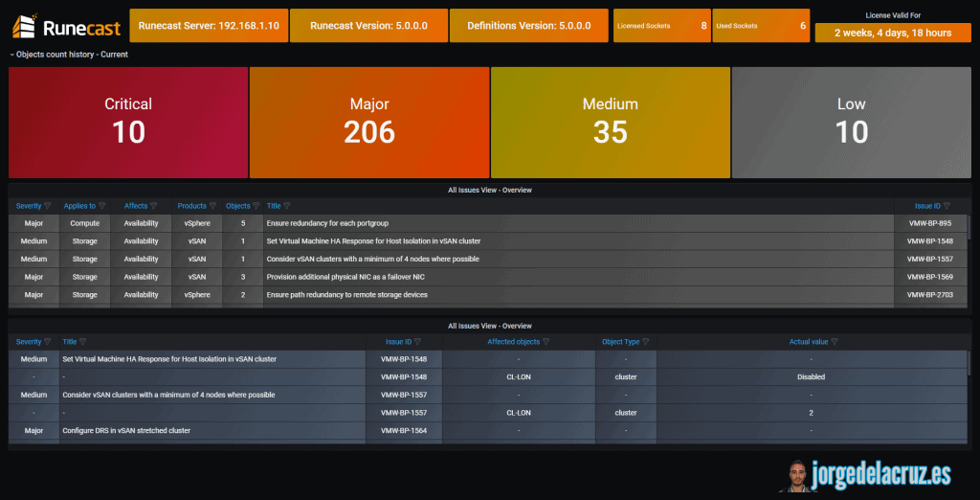Click the Runecast logo icon
Viewport: 980px width, 500px height.
coord(25,26)
